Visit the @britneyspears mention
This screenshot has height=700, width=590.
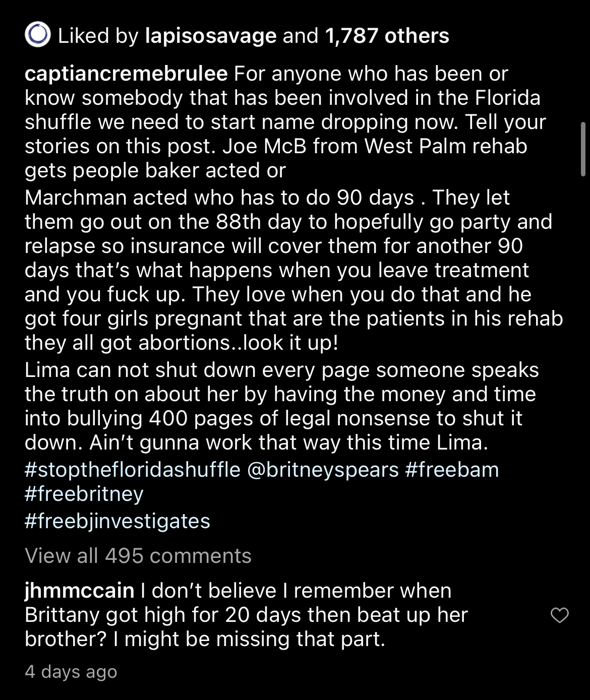[x=323, y=470]
